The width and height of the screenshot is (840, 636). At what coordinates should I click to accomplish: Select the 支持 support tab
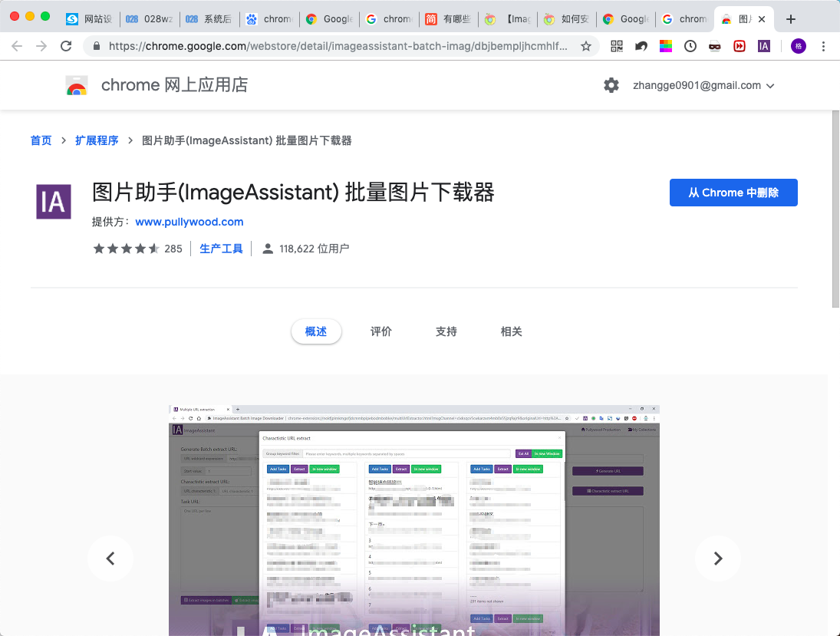[446, 331]
